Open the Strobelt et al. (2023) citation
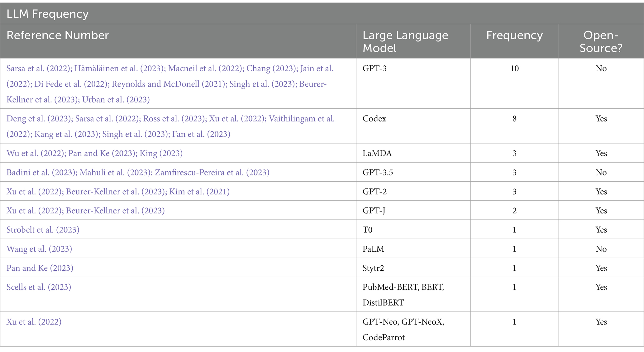This screenshot has width=644, height=352. [x=43, y=230]
